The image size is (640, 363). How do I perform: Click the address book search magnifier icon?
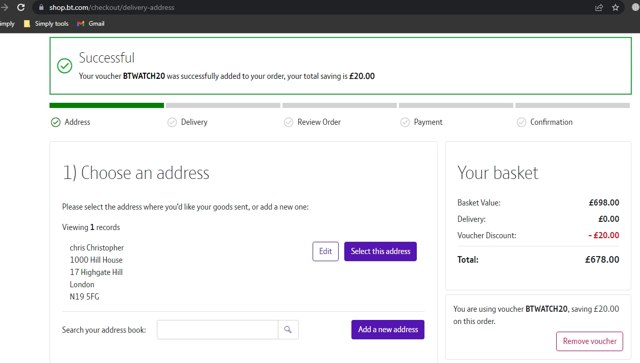point(288,330)
